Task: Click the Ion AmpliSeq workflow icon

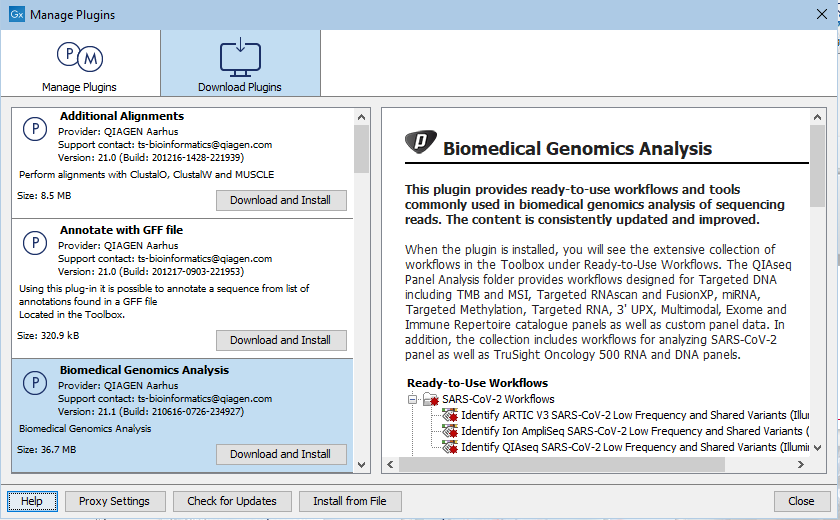Action: click(451, 431)
